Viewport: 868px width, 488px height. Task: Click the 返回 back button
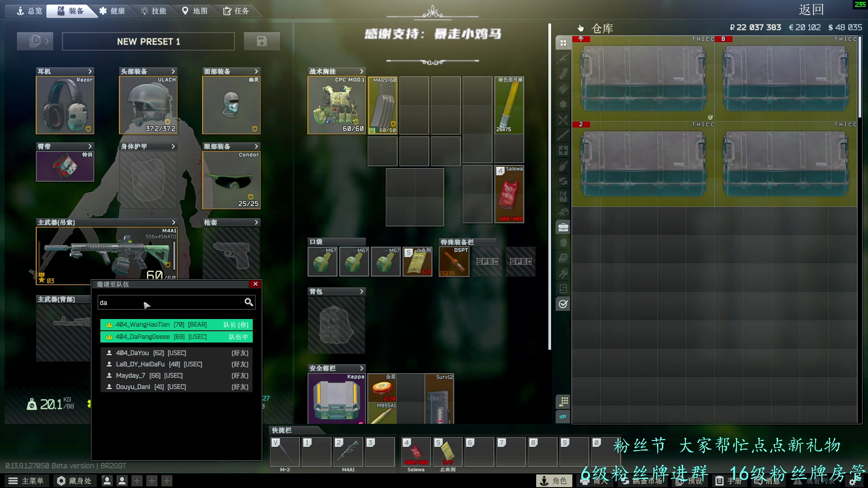pyautogui.click(x=811, y=10)
